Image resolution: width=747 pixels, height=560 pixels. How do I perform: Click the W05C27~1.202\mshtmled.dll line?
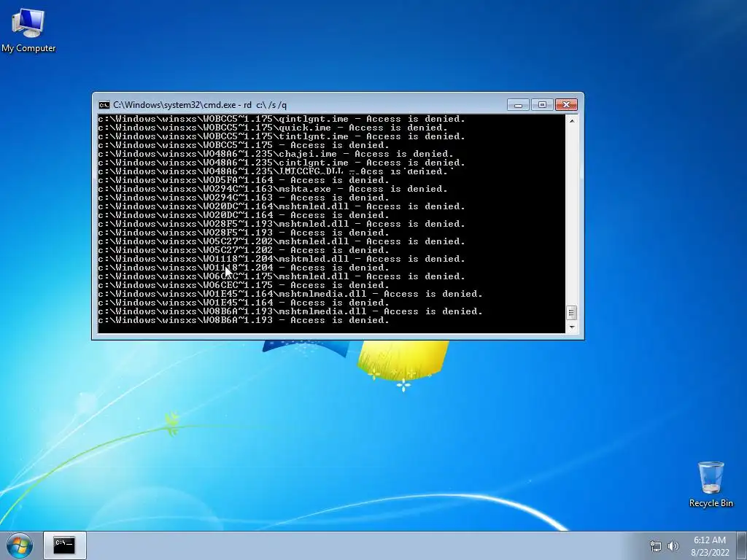pos(282,241)
